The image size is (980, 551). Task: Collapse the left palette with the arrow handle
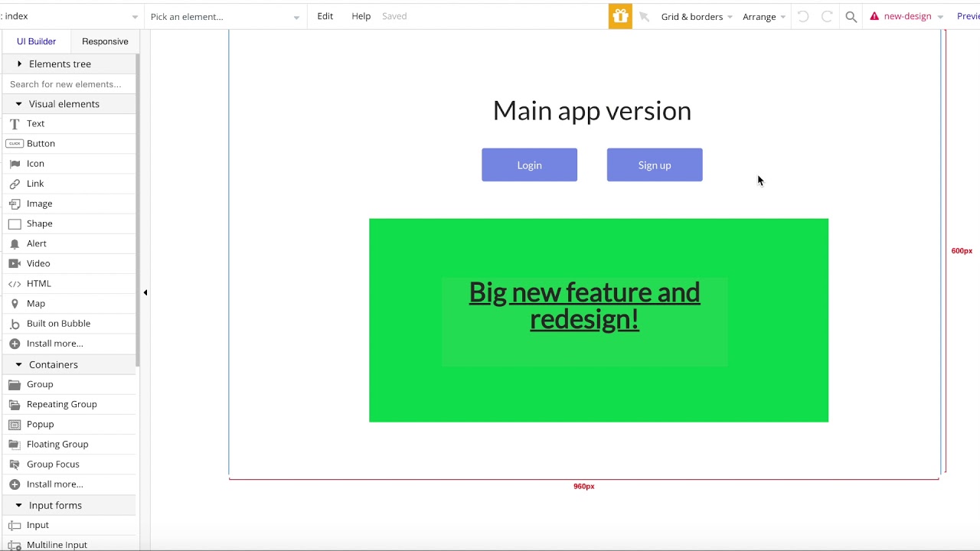tap(145, 292)
